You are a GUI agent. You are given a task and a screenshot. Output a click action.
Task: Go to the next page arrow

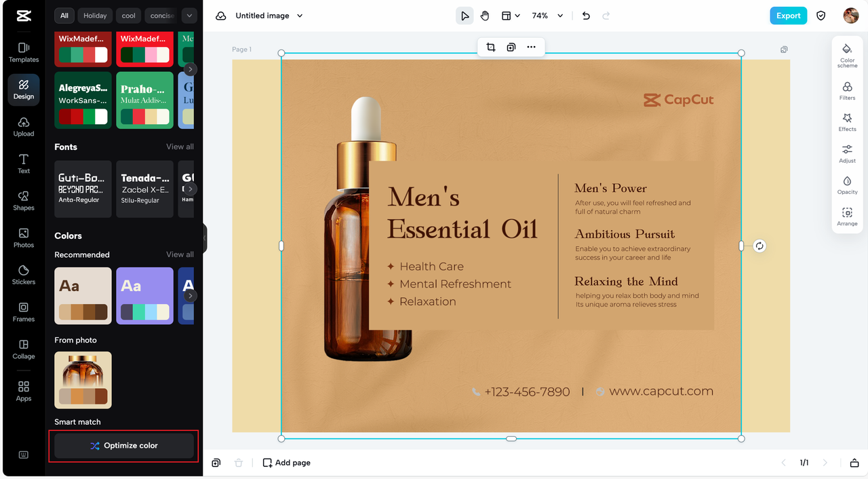pyautogui.click(x=825, y=463)
